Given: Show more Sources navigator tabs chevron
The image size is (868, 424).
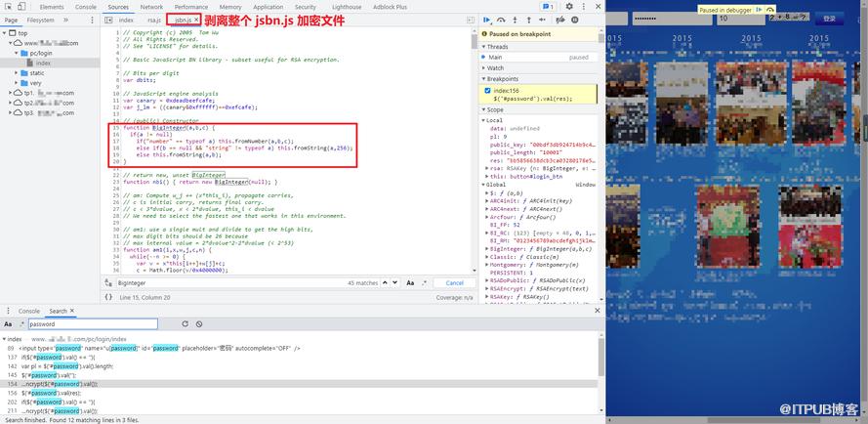Looking at the screenshot, I should coord(65,20).
